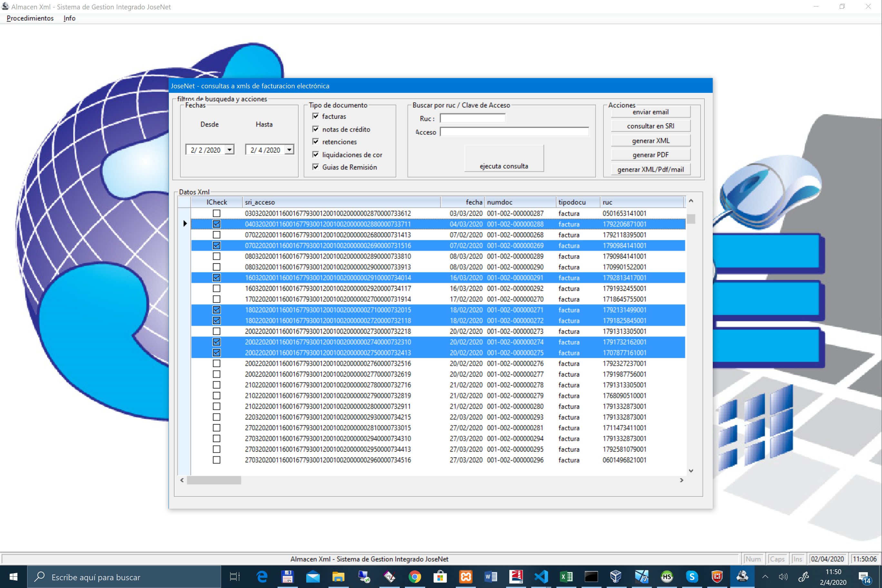Screen dimensions: 882x588
Task: Toggle the retenciones checkbox
Action: tap(316, 142)
